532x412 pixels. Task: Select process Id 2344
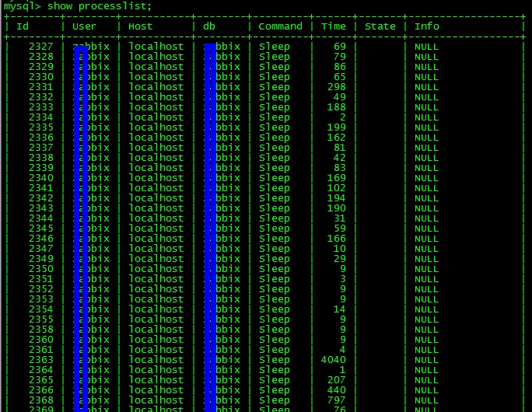tap(41, 218)
